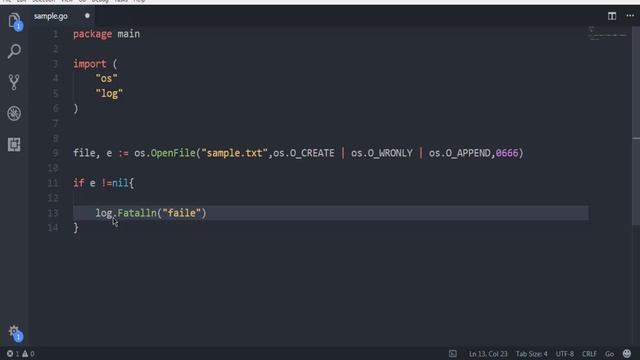640x360 pixels.
Task: Click line number 9 in the gutter
Action: point(56,153)
